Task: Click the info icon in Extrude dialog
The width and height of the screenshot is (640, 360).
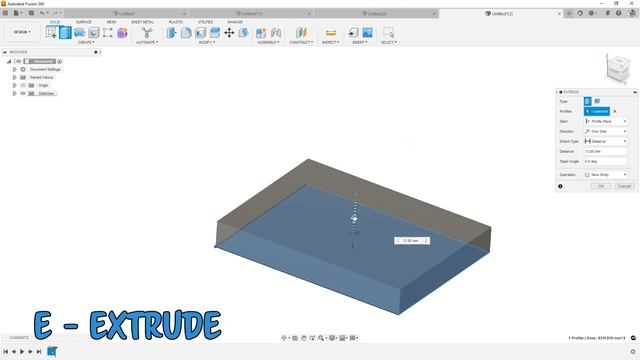Action: (x=560, y=186)
